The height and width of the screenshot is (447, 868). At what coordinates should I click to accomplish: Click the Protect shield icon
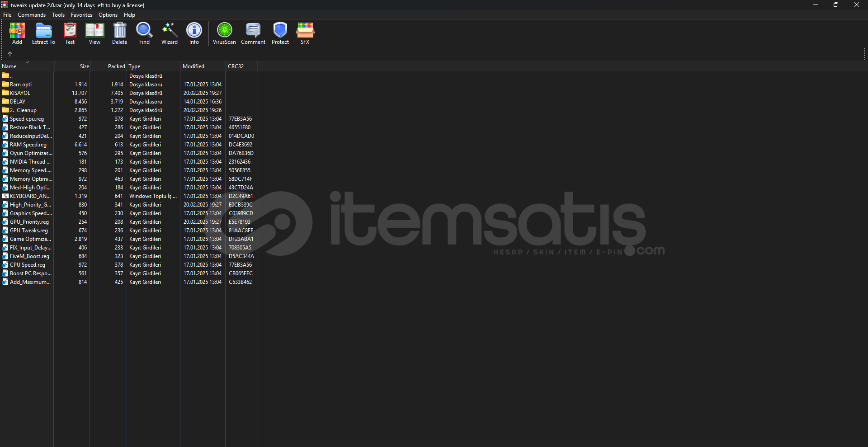tap(280, 30)
